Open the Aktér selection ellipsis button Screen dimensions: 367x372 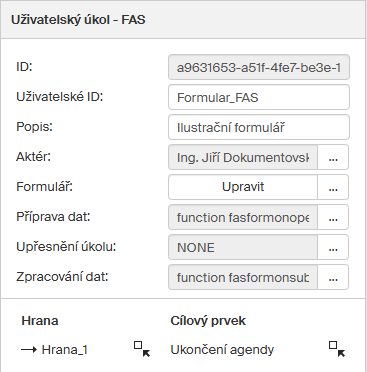pyautogui.click(x=333, y=157)
